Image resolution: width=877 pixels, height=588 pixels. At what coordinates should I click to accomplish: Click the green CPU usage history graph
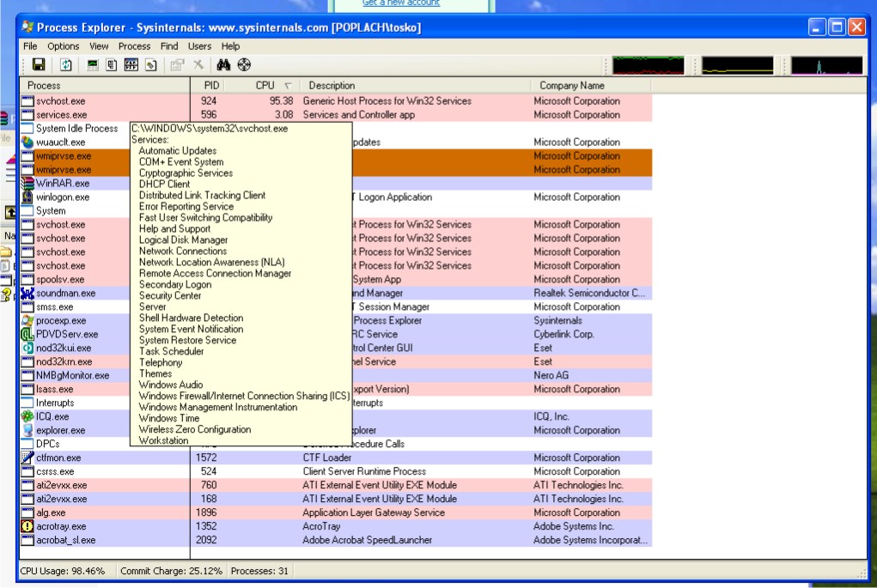pos(649,66)
